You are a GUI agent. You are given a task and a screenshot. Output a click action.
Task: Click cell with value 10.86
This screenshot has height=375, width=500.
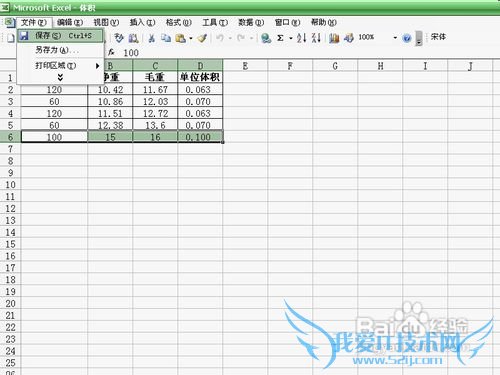click(110, 101)
